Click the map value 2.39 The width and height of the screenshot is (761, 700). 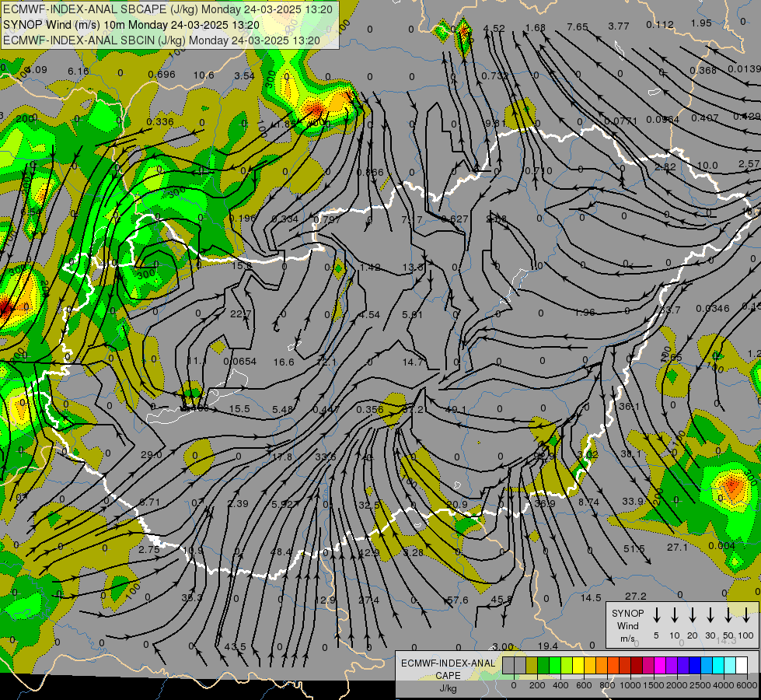[x=238, y=504]
